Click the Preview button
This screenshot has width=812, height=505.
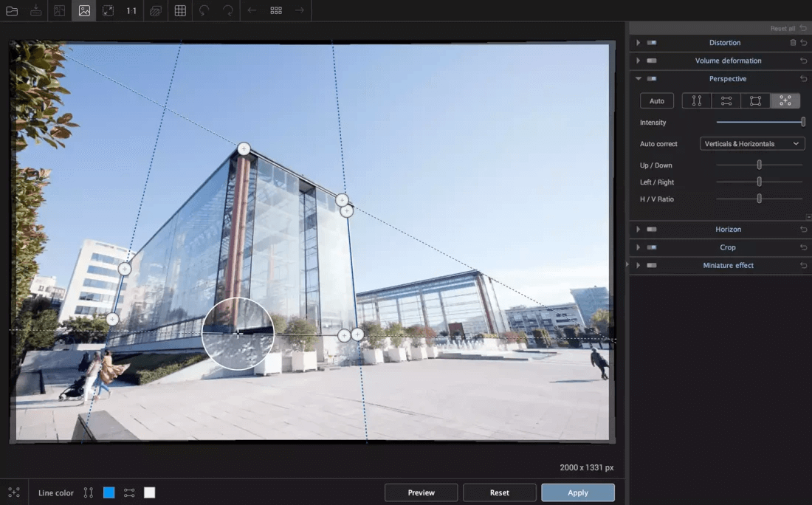(x=421, y=492)
